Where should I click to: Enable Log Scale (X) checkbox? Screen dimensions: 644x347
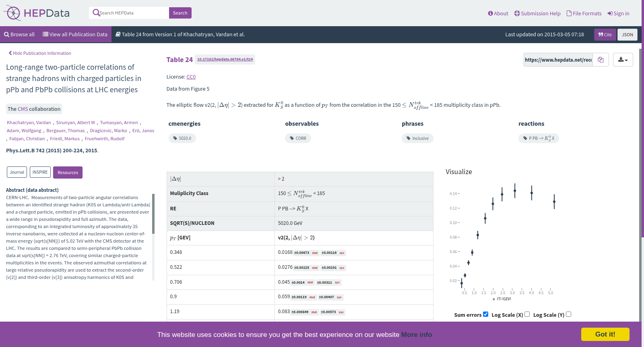pos(527,314)
